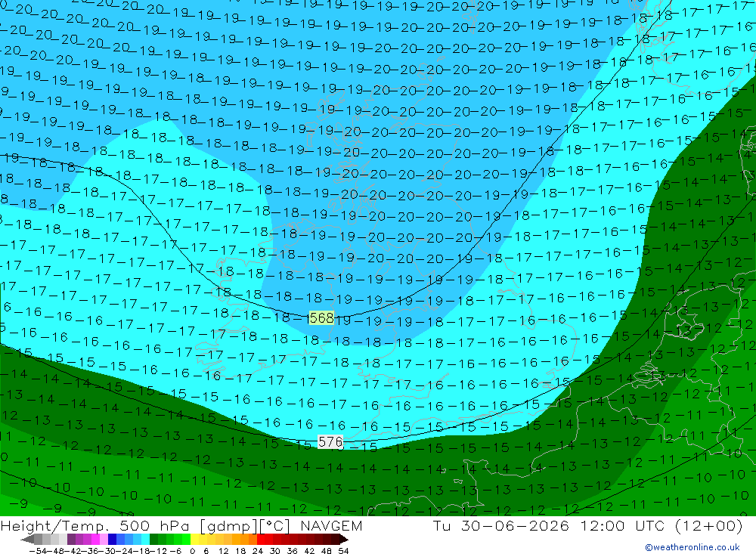Click the 'Tu 30-06-2026' date text
This screenshot has width=756, height=554.
coord(501,525)
